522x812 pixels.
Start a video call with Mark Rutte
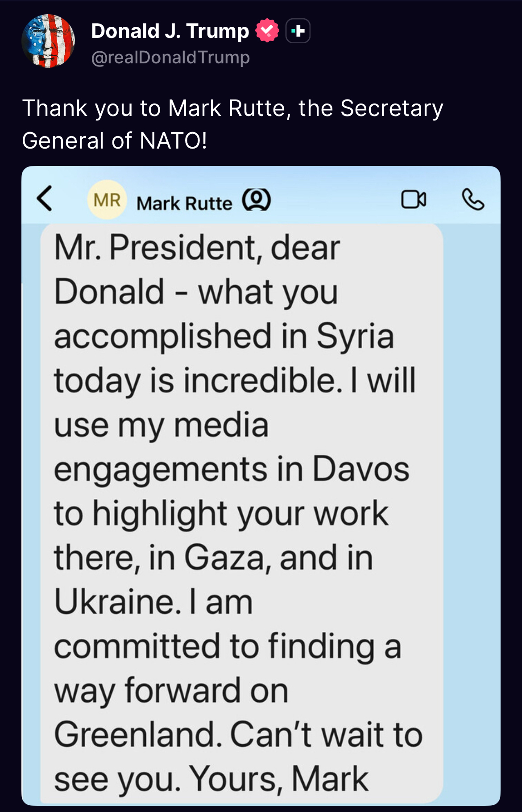coord(414,199)
